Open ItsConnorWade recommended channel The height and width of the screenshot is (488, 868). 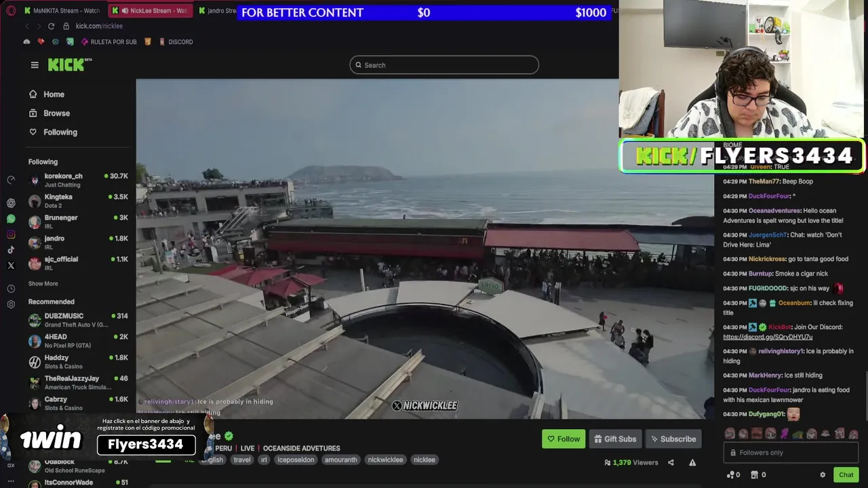click(78, 483)
